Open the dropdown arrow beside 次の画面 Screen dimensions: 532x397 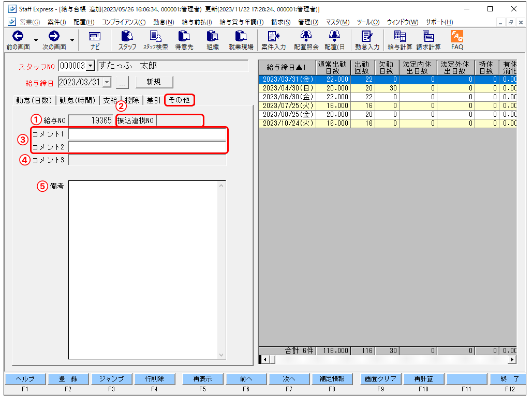[71, 40]
